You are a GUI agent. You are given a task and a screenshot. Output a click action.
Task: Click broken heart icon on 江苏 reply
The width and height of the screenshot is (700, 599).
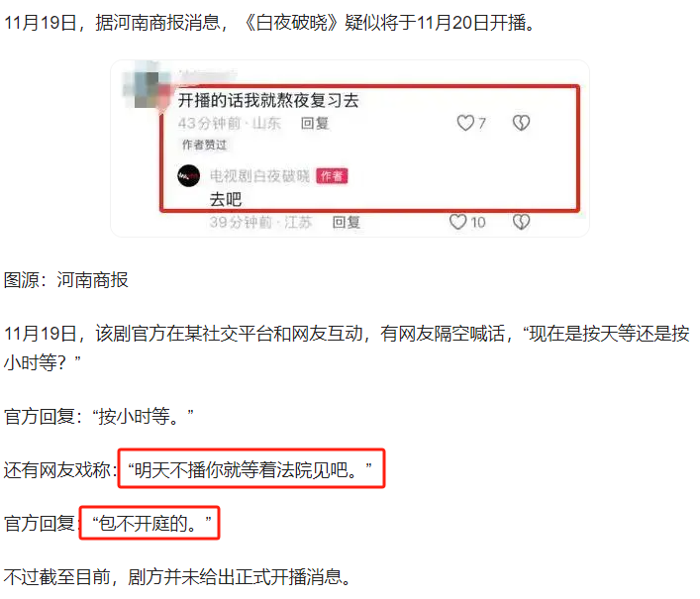[x=521, y=222]
